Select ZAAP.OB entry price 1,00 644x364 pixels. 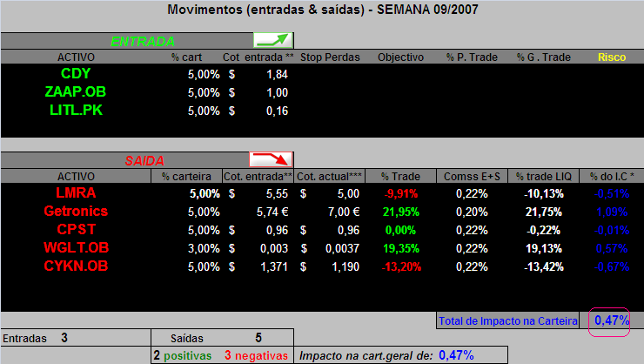tap(277, 92)
